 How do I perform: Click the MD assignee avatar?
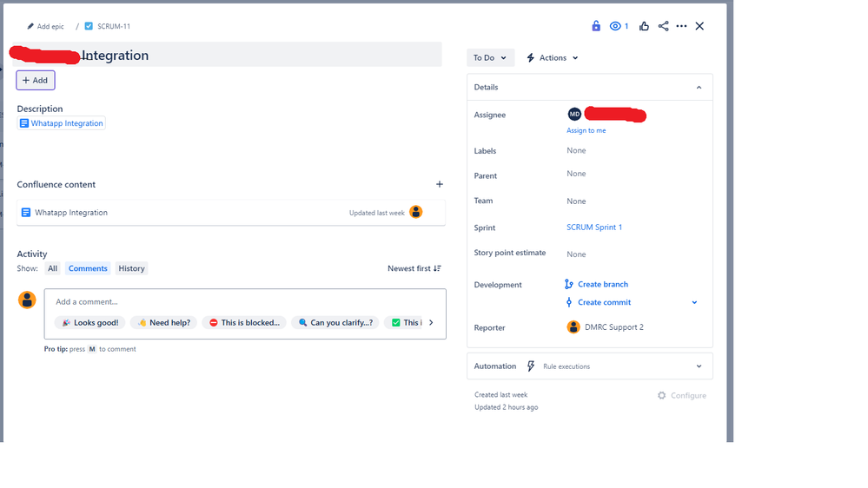(574, 114)
